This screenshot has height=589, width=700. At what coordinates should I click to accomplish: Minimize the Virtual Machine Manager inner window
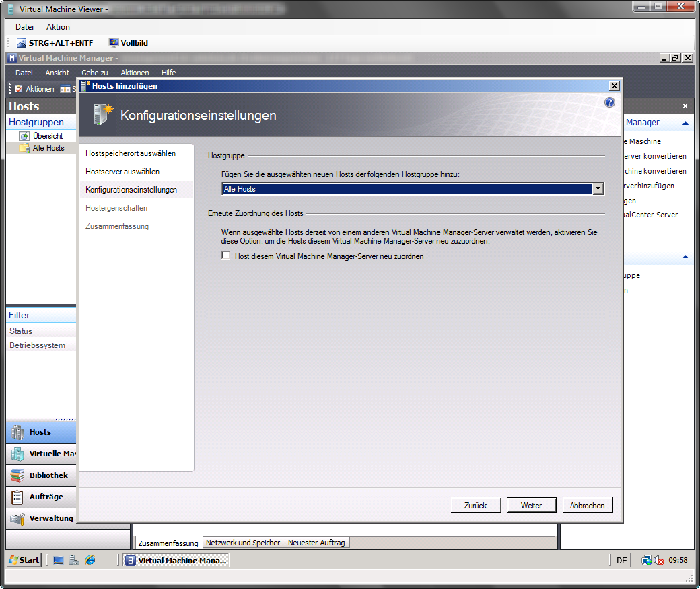pos(665,58)
